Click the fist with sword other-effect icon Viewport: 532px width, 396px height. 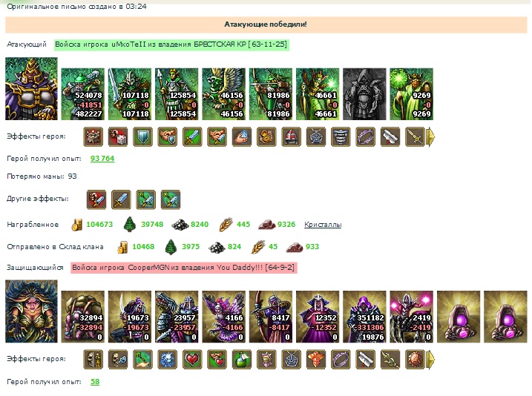pyautogui.click(x=96, y=199)
